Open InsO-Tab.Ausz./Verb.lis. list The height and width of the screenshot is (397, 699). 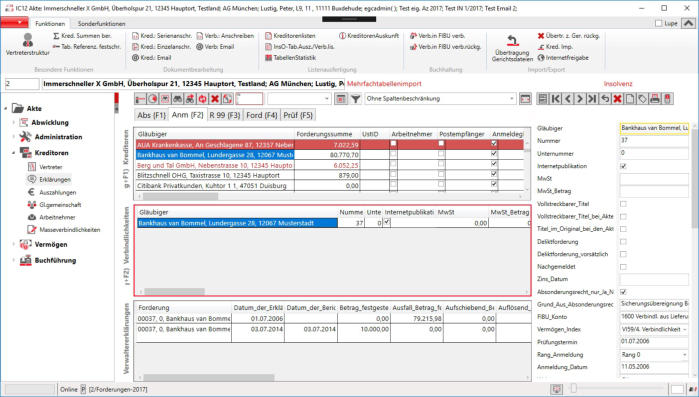point(300,46)
